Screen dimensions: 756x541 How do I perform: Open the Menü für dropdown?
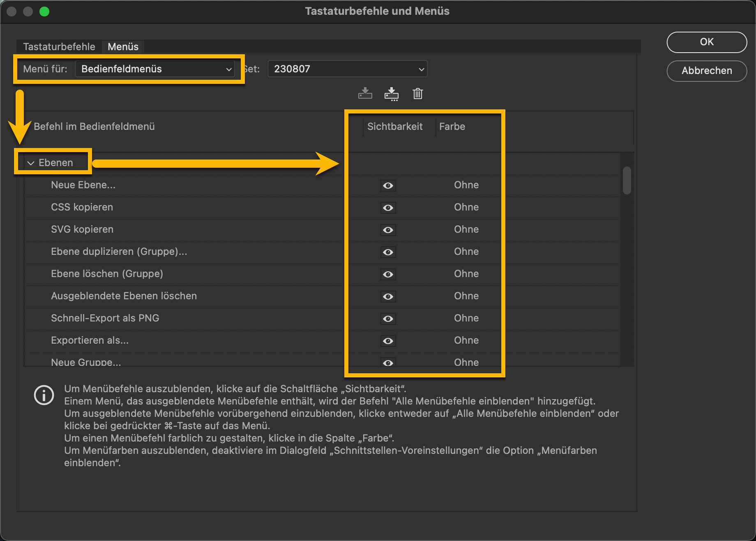click(x=155, y=69)
